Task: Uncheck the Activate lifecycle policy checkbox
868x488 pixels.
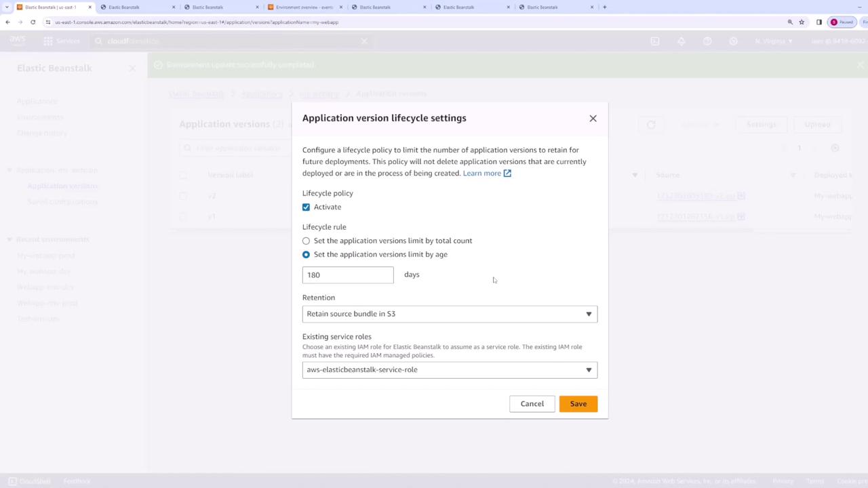Action: point(307,207)
